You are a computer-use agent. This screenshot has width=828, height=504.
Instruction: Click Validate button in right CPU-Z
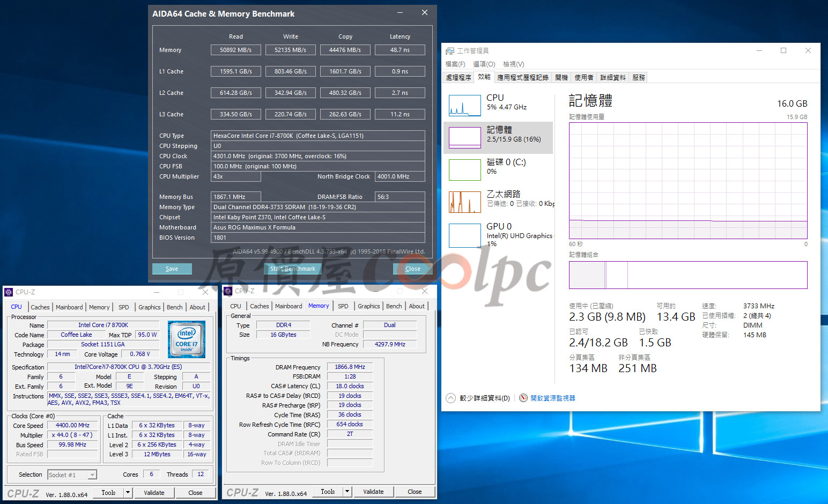(x=374, y=491)
